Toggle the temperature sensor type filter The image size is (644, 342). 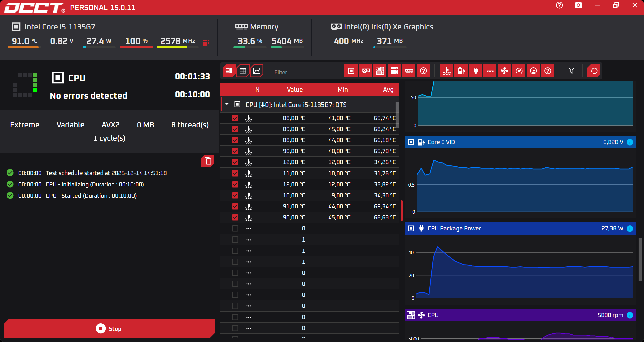pyautogui.click(x=447, y=71)
